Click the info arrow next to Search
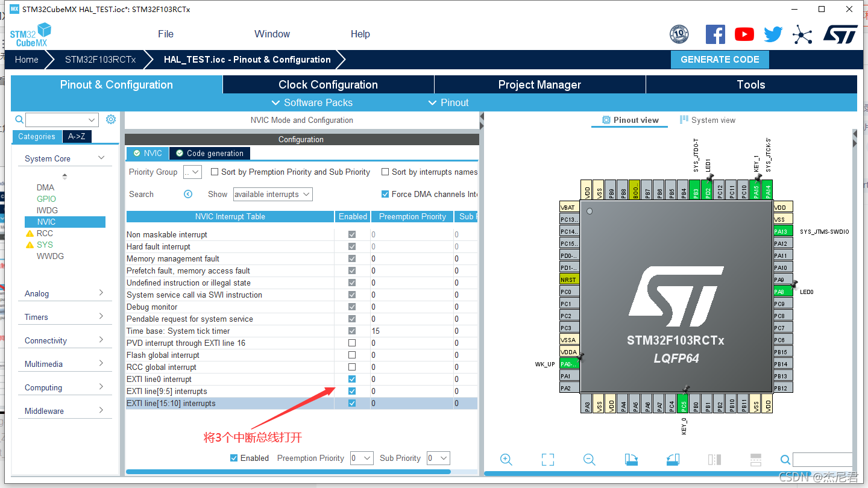This screenshot has height=488, width=868. click(188, 194)
